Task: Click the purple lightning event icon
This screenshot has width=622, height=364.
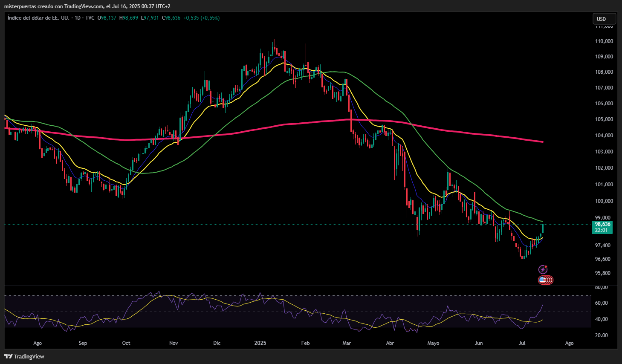Action: (543, 269)
